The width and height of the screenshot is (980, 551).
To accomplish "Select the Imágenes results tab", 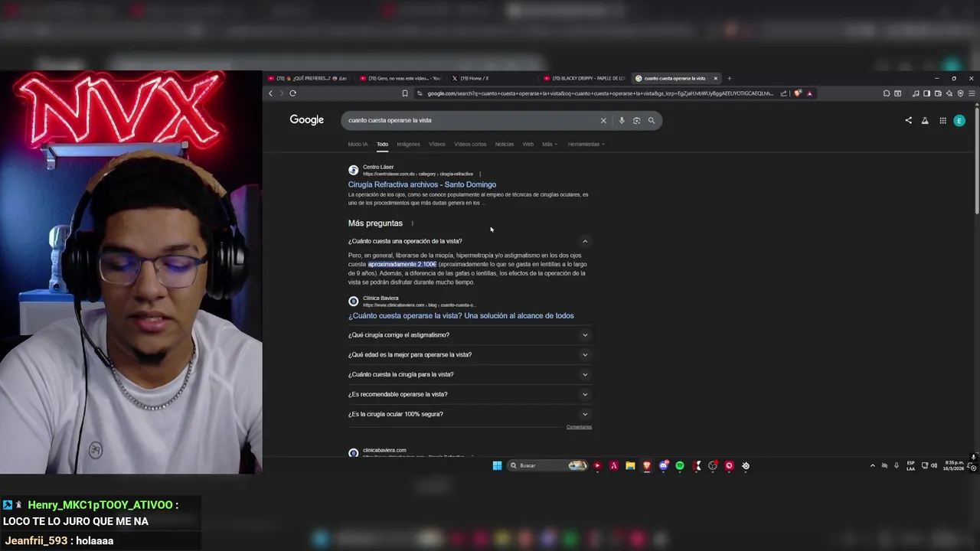I will click(x=408, y=144).
